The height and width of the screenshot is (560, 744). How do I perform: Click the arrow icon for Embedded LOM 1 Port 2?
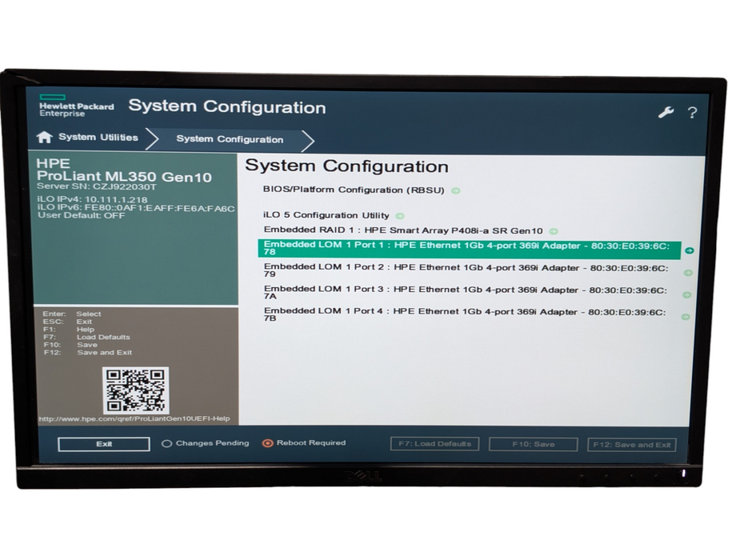pyautogui.click(x=688, y=273)
